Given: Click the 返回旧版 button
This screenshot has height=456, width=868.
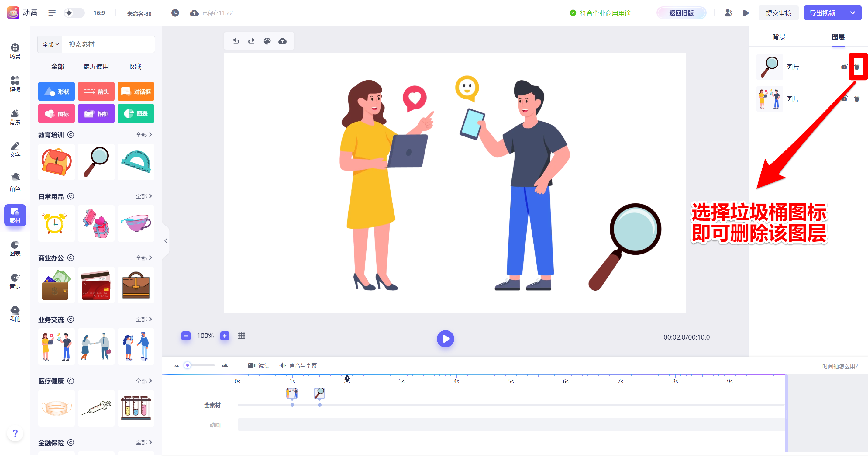Looking at the screenshot, I should click(x=681, y=13).
